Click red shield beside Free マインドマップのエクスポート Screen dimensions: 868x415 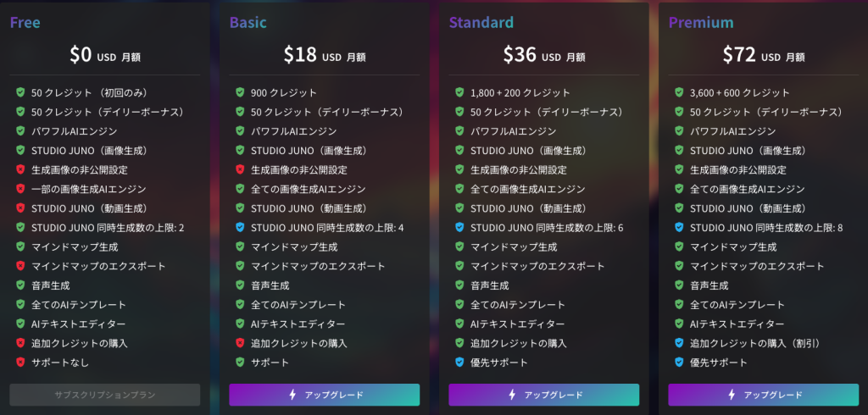click(x=20, y=266)
